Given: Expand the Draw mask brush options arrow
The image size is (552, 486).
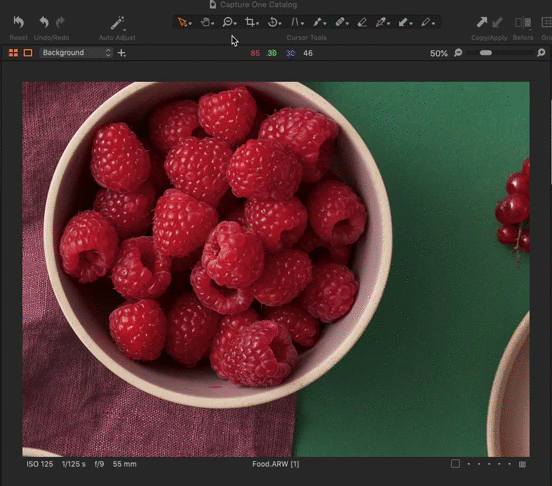Looking at the screenshot, I should coord(325,24).
